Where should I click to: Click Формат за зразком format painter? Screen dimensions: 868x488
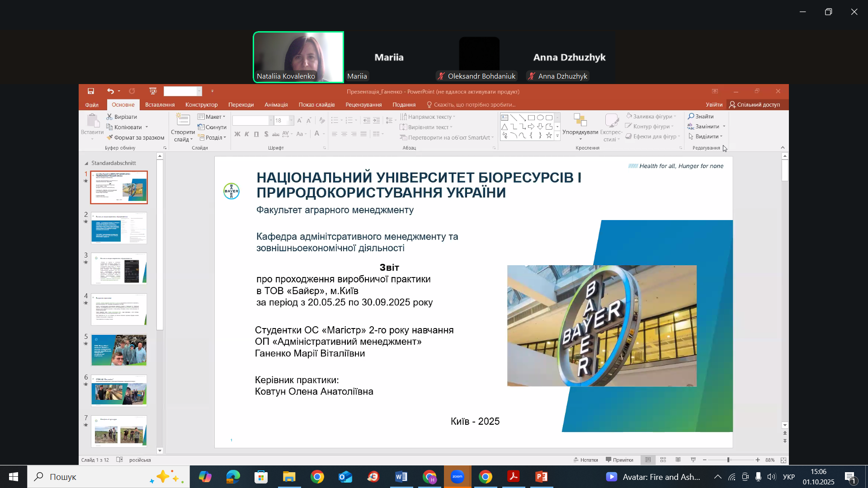136,137
